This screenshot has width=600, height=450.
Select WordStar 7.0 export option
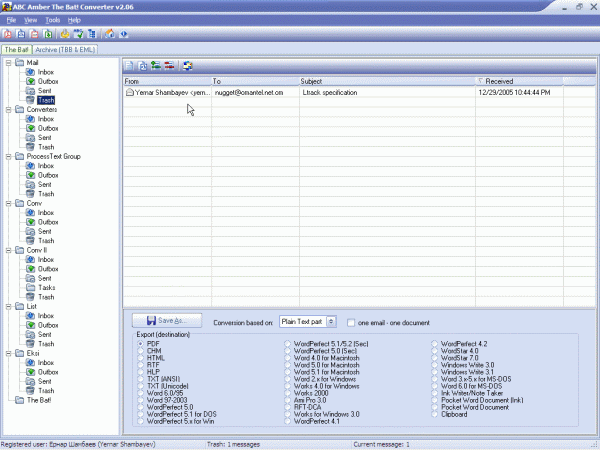point(434,358)
